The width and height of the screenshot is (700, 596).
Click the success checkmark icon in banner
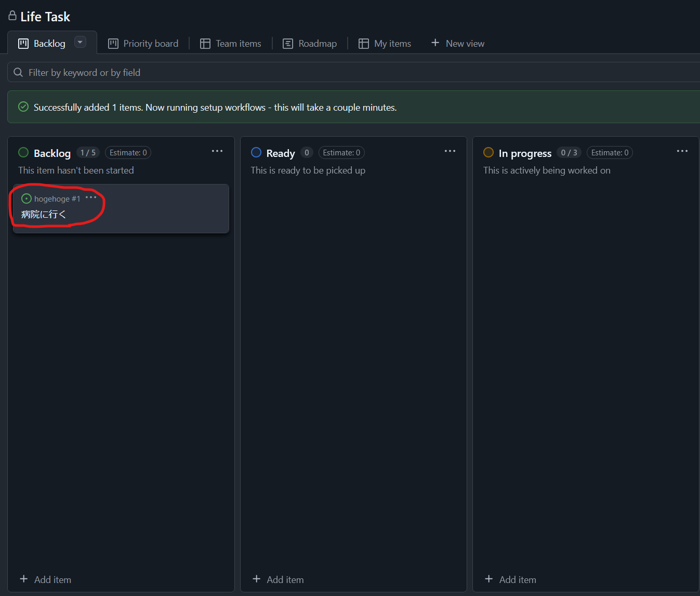[x=23, y=107]
